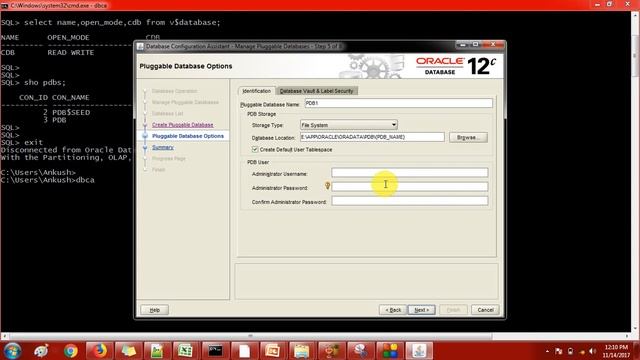Screen dimensions: 640x360
Task: Click the Pluggable Database Name field
Action: 398,103
